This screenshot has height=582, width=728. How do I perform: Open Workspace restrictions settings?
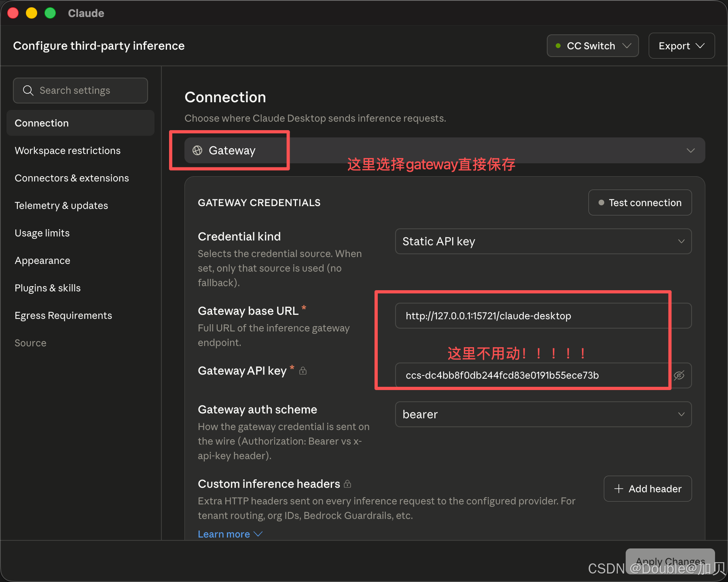click(x=80, y=150)
